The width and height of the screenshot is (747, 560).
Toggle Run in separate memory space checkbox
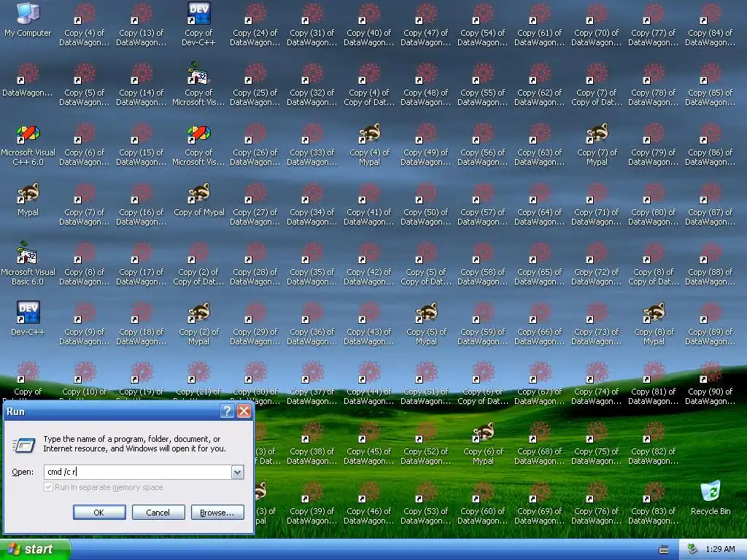tap(49, 486)
